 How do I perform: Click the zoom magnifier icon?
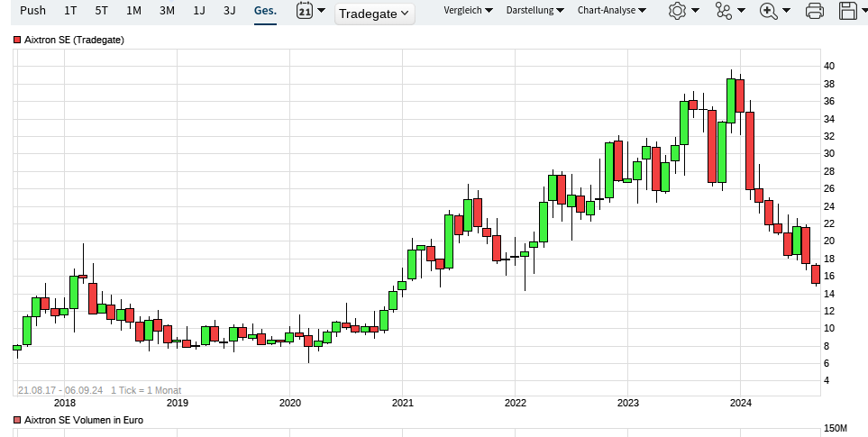point(769,11)
